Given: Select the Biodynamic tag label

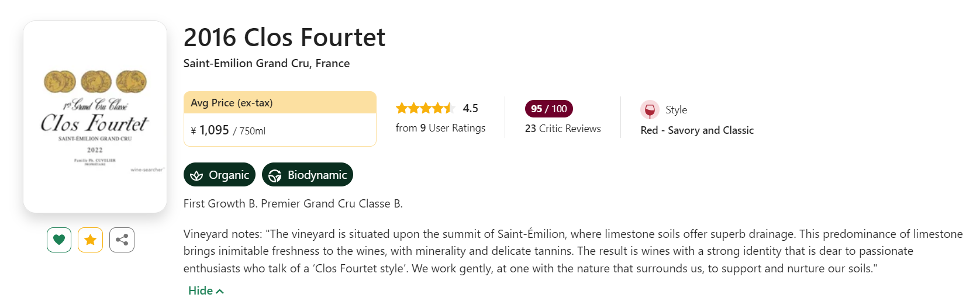Looking at the screenshot, I should coord(317,175).
